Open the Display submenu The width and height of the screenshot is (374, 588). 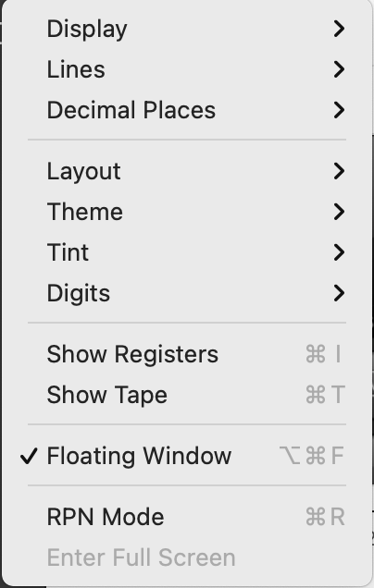[x=187, y=29]
